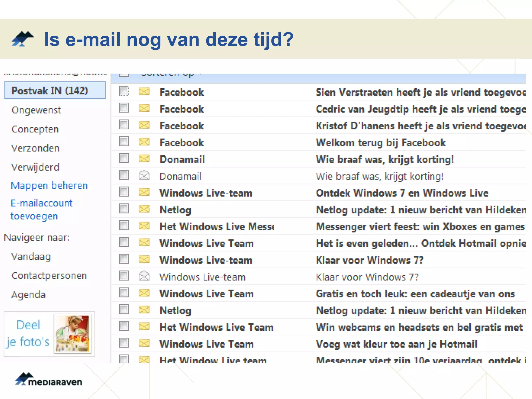Click envelope icon of Gratis en toch leuk email

[x=144, y=293]
